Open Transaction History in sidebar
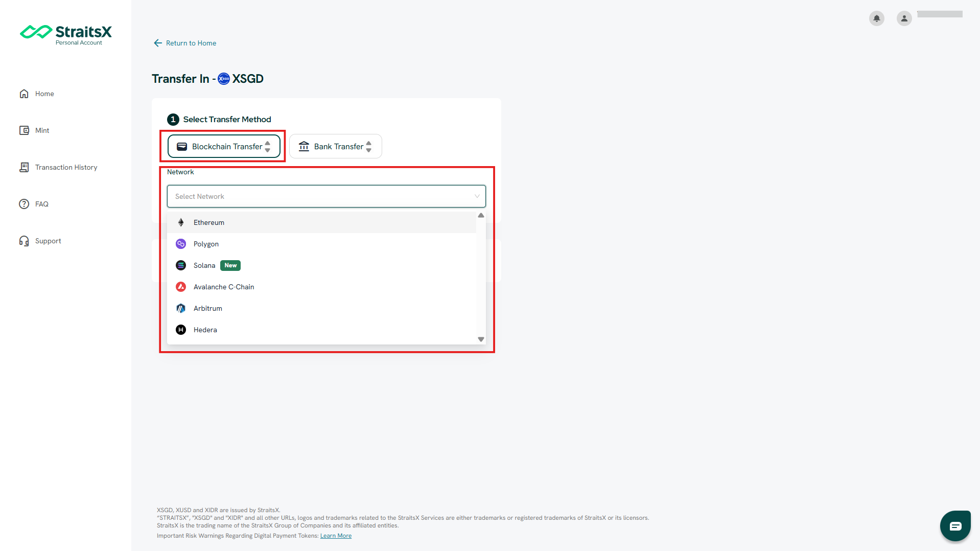The image size is (980, 551). tap(66, 167)
